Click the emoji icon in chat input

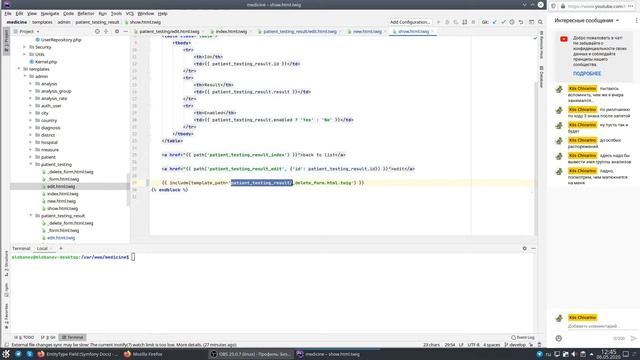[559, 338]
